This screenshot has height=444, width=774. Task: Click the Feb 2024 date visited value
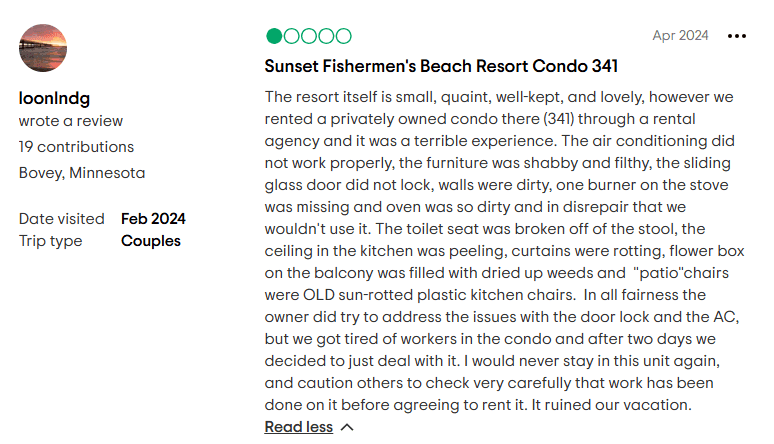153,219
